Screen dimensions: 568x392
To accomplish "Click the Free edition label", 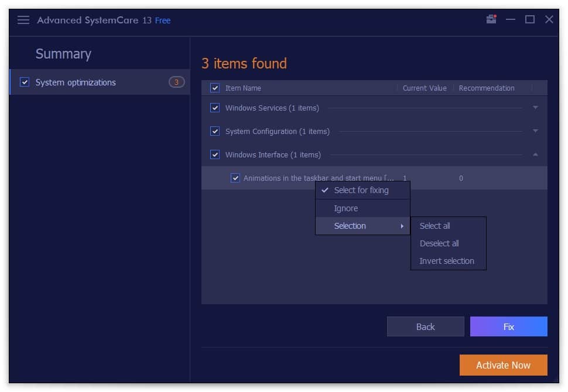I will (163, 20).
